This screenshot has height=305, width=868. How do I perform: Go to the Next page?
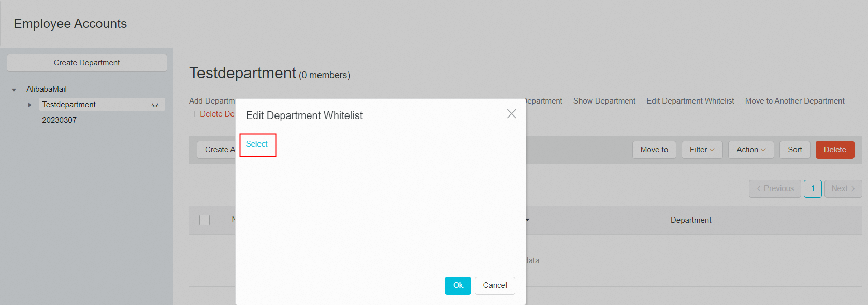[x=843, y=188]
